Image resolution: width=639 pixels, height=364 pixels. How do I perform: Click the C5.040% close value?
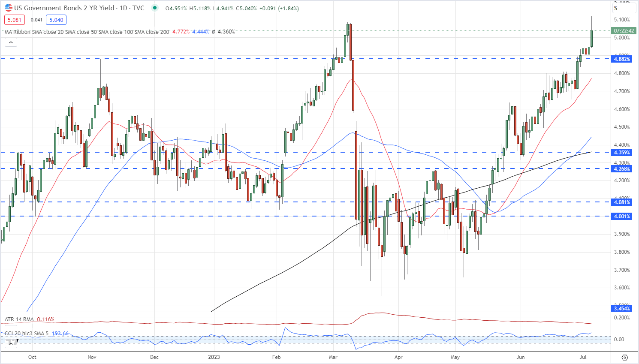tap(246, 8)
